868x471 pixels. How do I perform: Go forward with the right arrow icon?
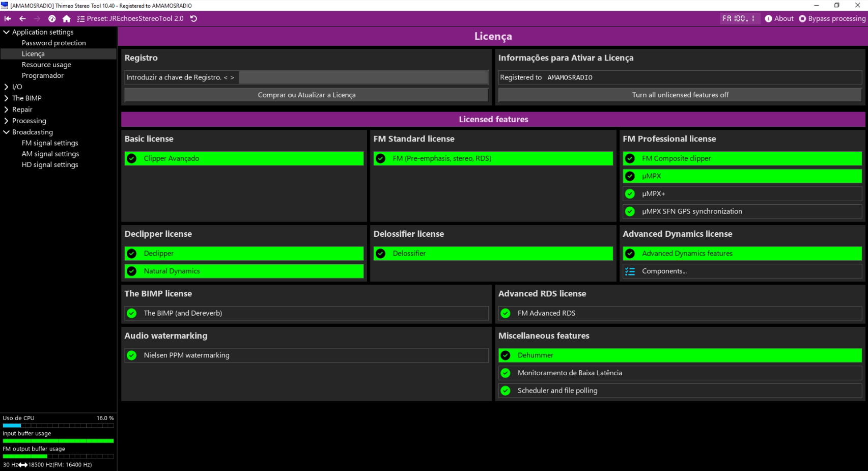coord(37,18)
